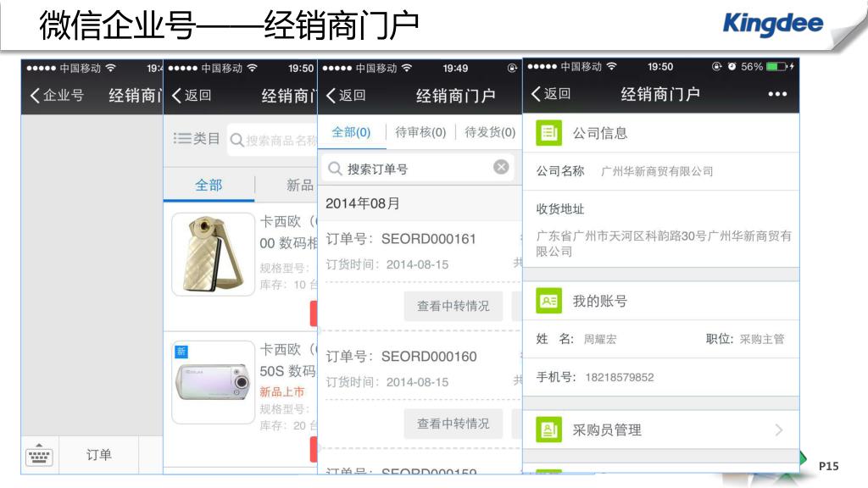Open the three-dot more options menu
The image size is (868, 488).
click(777, 94)
